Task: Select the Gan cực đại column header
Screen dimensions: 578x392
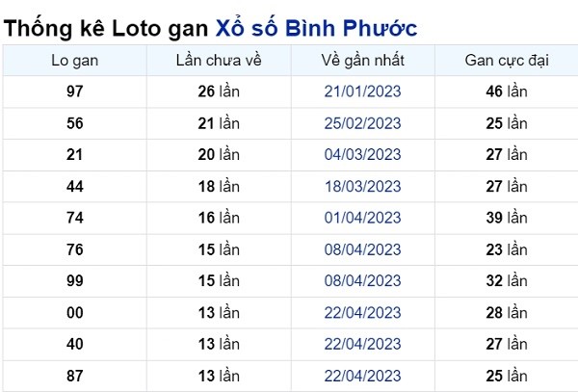Action: point(507,61)
